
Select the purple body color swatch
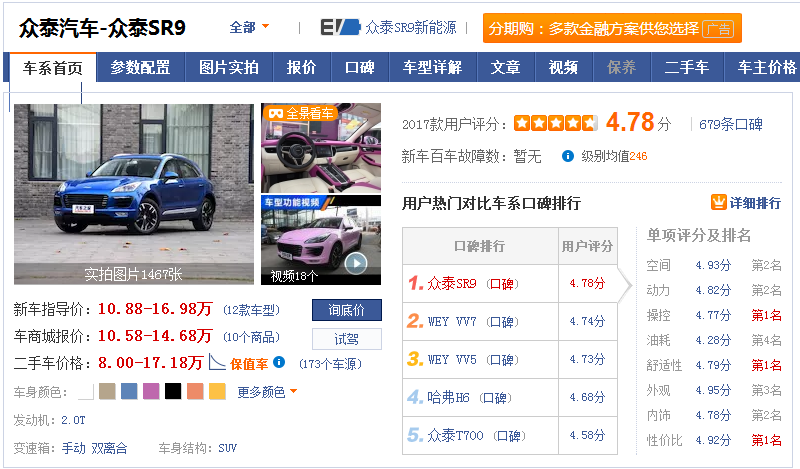click(x=151, y=391)
